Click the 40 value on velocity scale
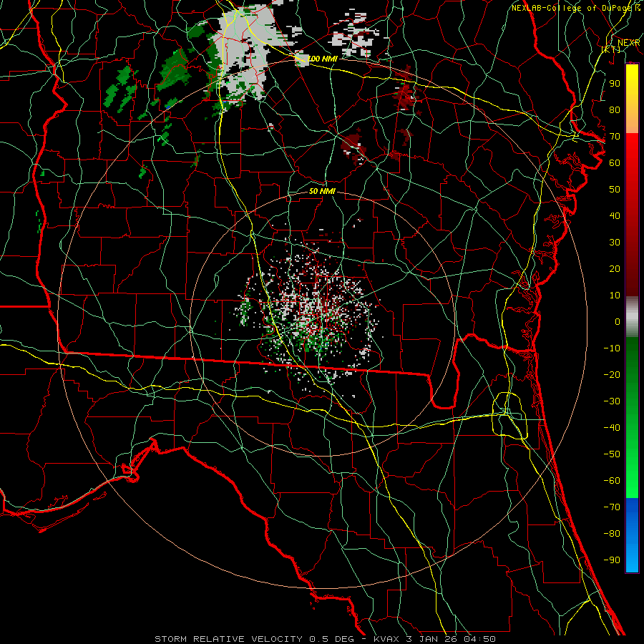The height and width of the screenshot is (644, 644). coord(615,216)
